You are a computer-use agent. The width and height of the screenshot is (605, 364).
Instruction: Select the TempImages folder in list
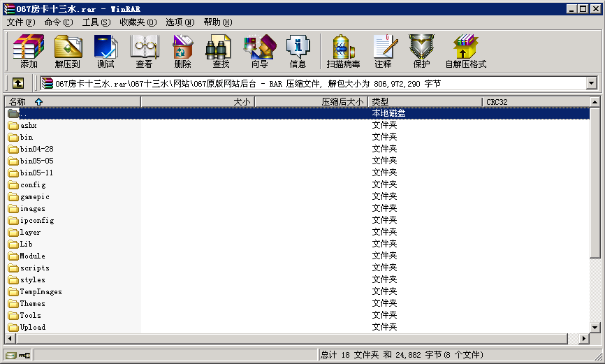(41, 292)
